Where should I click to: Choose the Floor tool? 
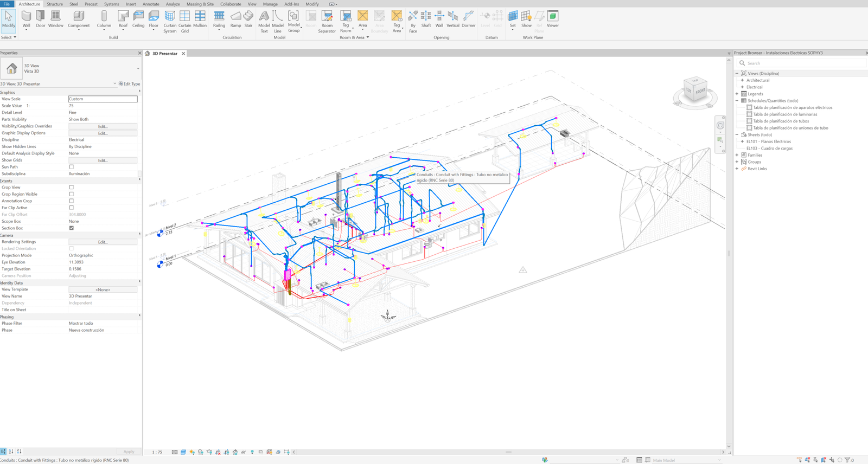point(154,20)
